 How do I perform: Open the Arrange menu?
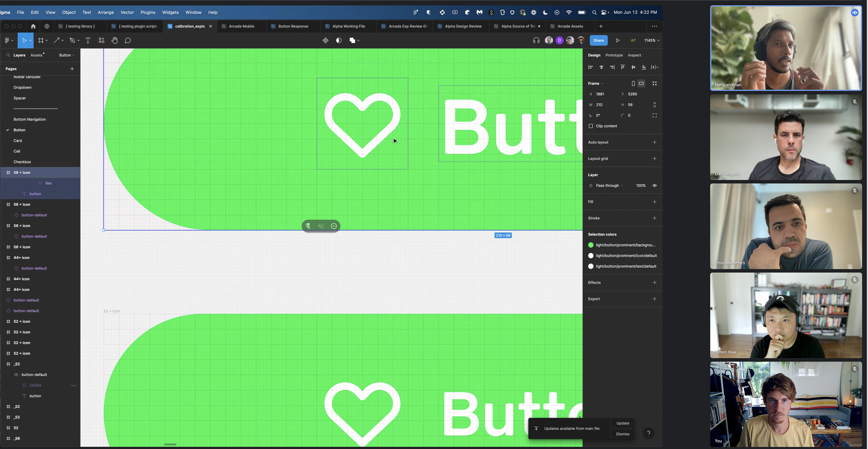(x=106, y=13)
